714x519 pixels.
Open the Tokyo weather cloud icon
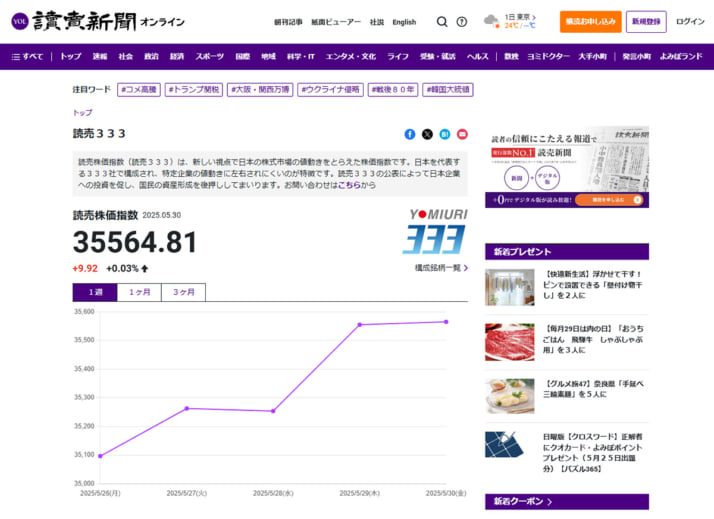(491, 21)
